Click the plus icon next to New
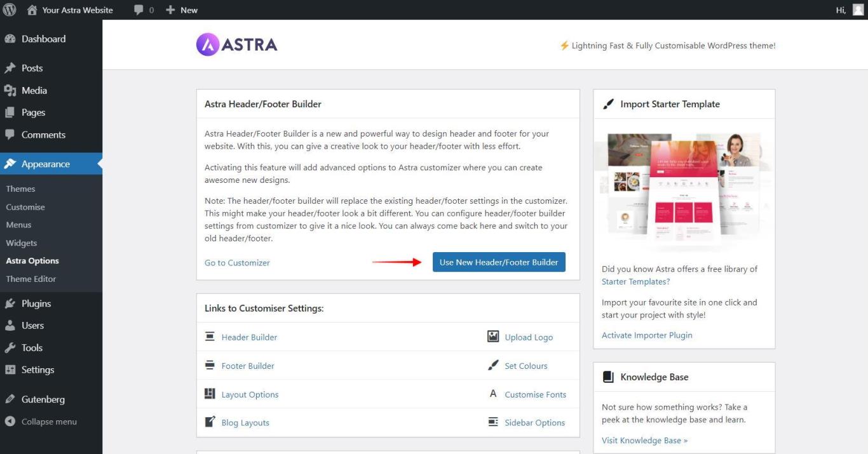The width and height of the screenshot is (868, 454). (x=170, y=10)
